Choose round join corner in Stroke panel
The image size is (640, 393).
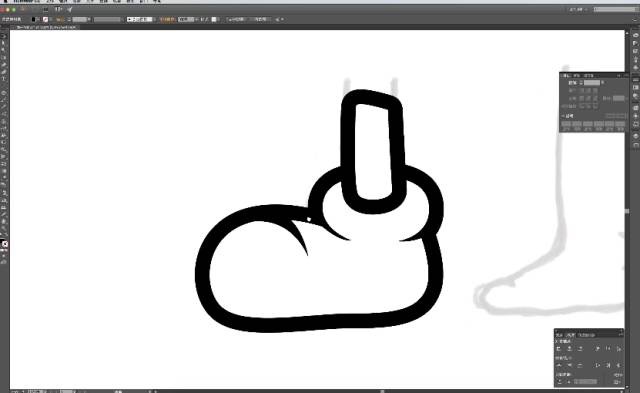pyautogui.click(x=588, y=98)
